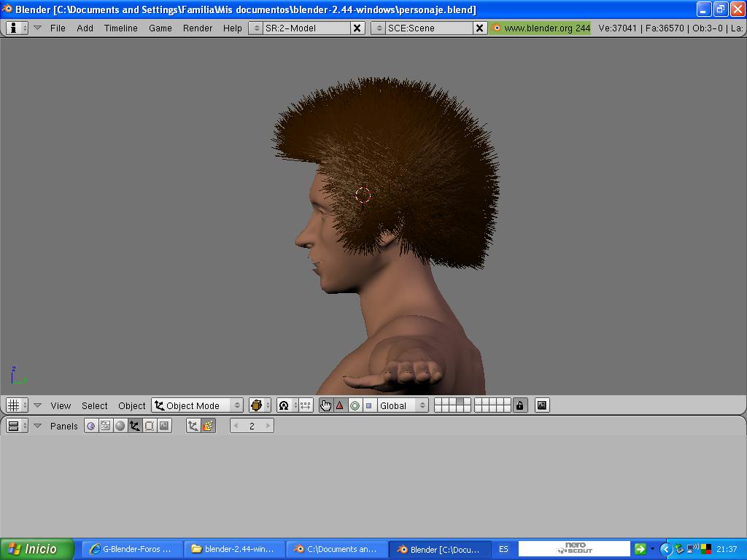The image size is (747, 560).
Task: Click the www.blender.org 244 link
Action: pyautogui.click(x=541, y=28)
